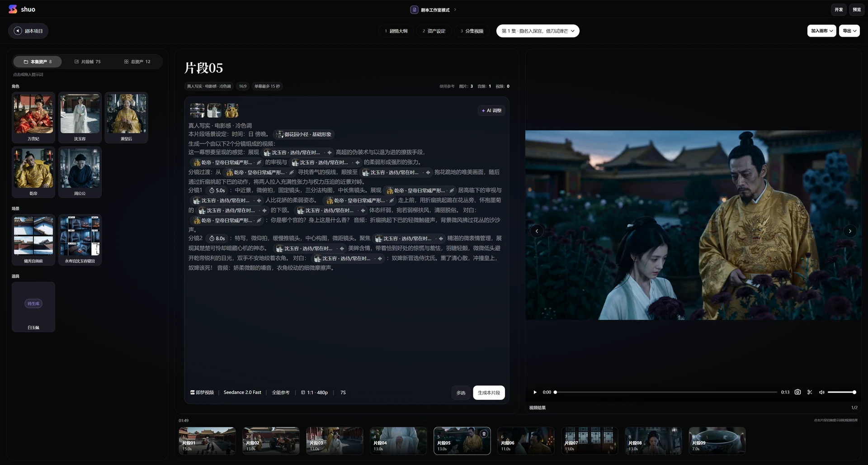Image resolution: width=868 pixels, height=465 pixels.
Task: Click the 分镜1 5.0s timer chip
Action: (217, 190)
